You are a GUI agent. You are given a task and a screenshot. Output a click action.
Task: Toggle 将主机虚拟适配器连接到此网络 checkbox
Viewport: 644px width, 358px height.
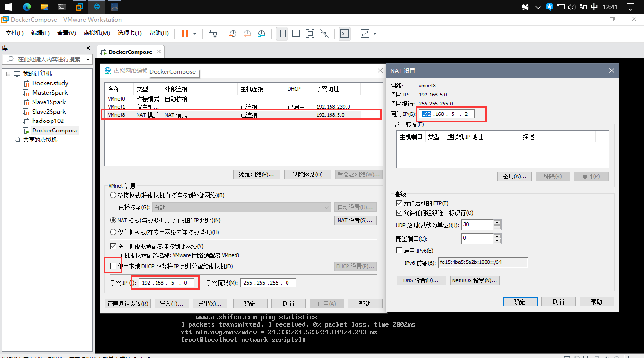pos(113,246)
